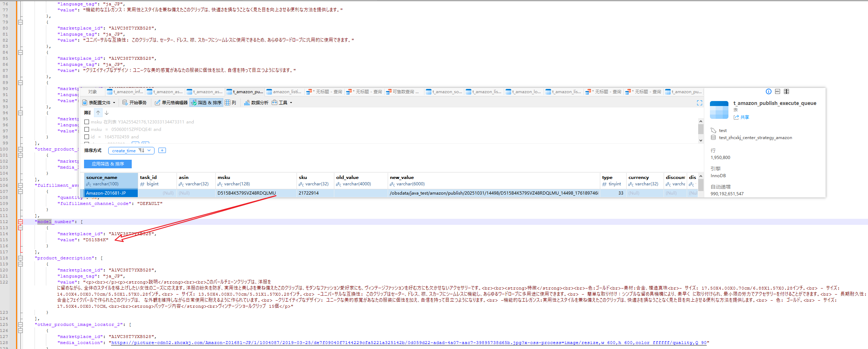Click the 开始事务 begin transaction button
Viewport: 868px width, 349px height.
[135, 103]
